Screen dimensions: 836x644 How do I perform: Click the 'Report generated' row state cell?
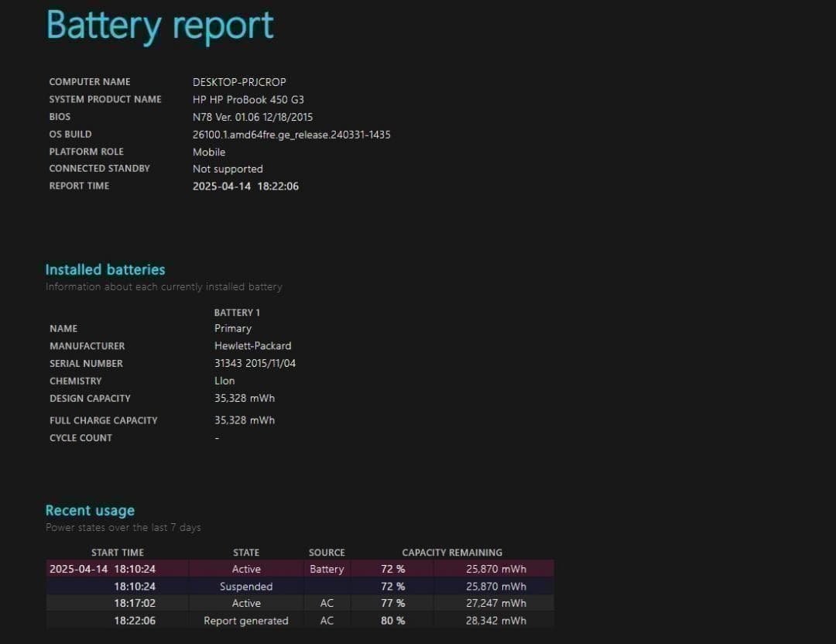(x=246, y=621)
